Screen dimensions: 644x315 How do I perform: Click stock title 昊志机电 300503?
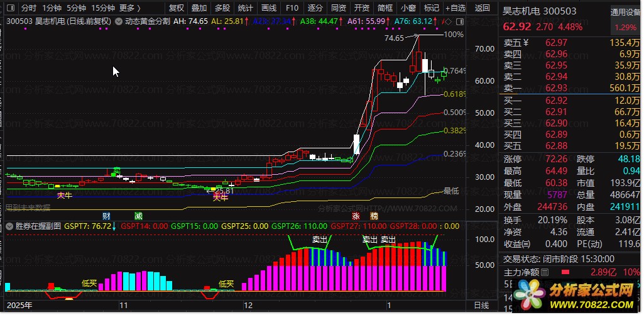pos(539,11)
